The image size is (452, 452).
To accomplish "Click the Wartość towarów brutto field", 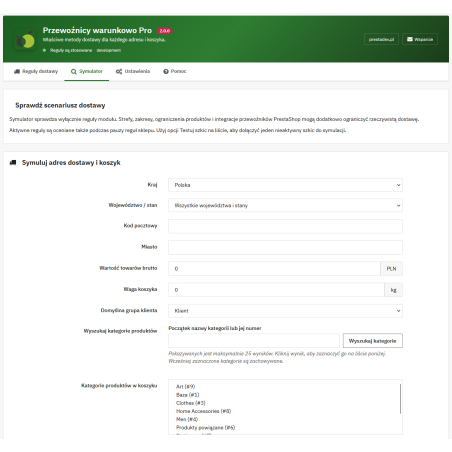I will [x=274, y=268].
